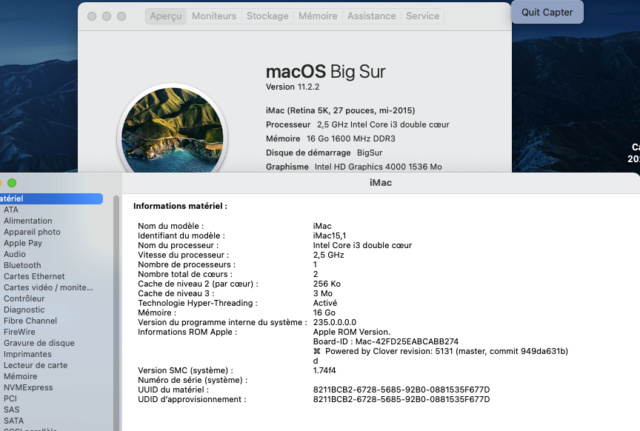Select NVMExpress in the sidebar
Image resolution: width=640 pixels, height=431 pixels.
point(28,387)
